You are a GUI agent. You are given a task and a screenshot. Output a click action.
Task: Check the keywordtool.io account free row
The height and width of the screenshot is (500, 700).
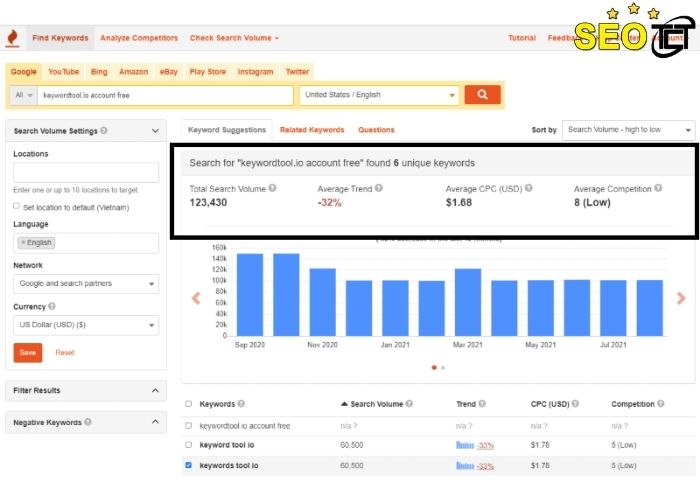(188, 425)
